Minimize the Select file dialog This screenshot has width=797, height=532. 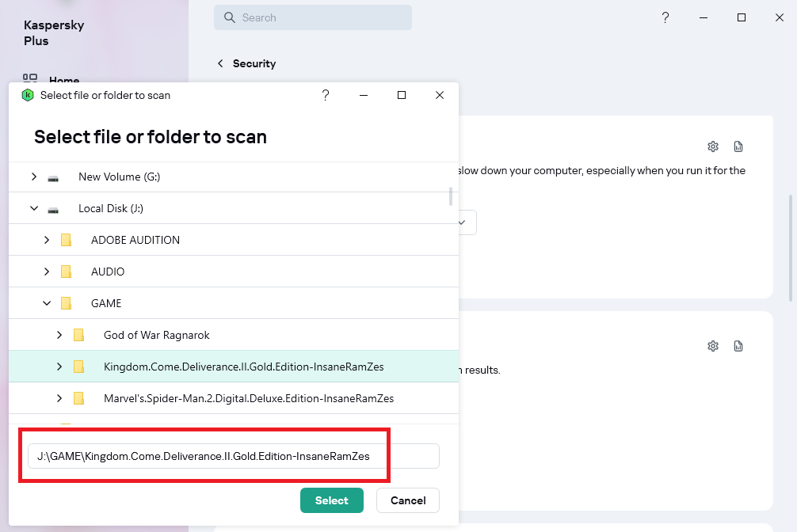pos(364,95)
